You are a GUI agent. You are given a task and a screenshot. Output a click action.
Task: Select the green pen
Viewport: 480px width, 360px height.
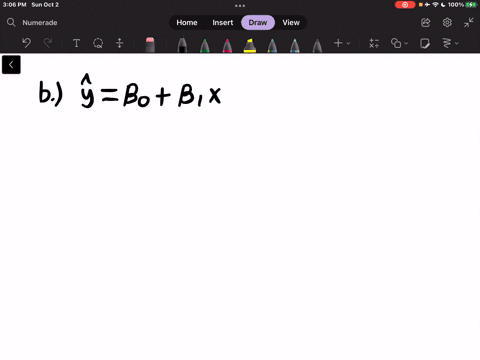[205, 45]
